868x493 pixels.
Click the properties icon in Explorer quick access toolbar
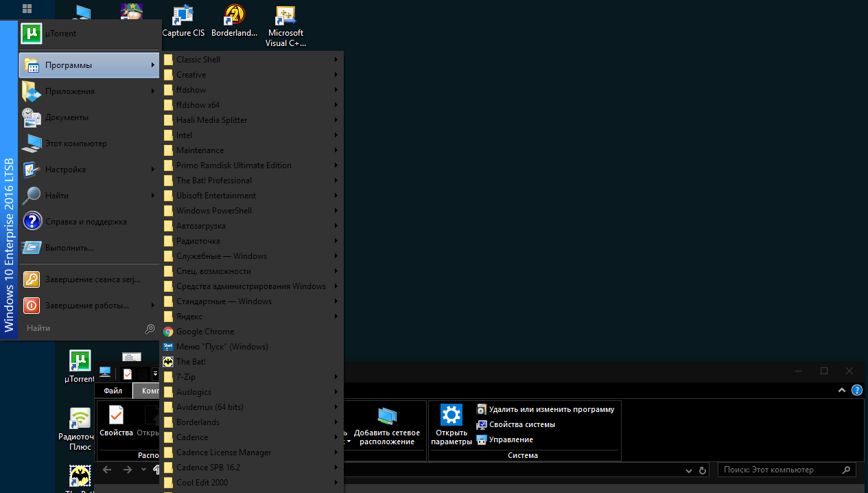(x=128, y=374)
